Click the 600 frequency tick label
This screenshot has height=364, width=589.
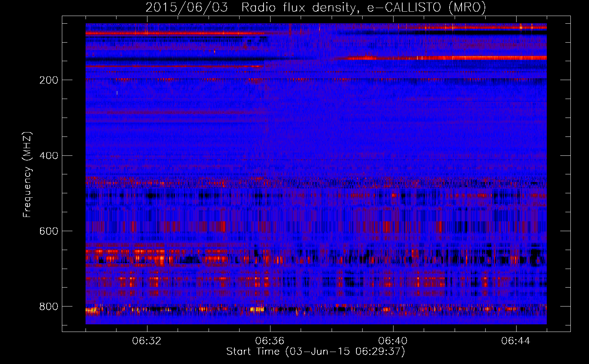pyautogui.click(x=49, y=232)
